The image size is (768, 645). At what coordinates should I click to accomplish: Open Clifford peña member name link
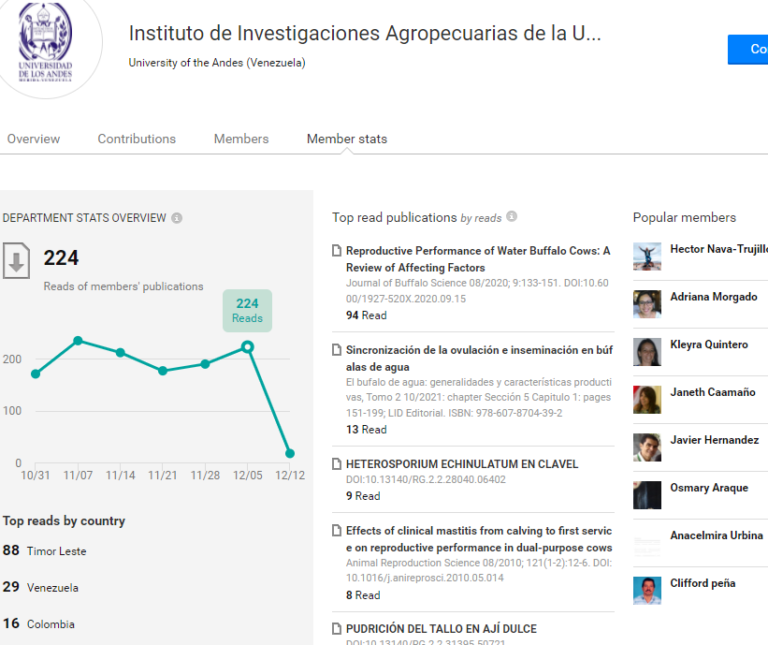pos(702,583)
